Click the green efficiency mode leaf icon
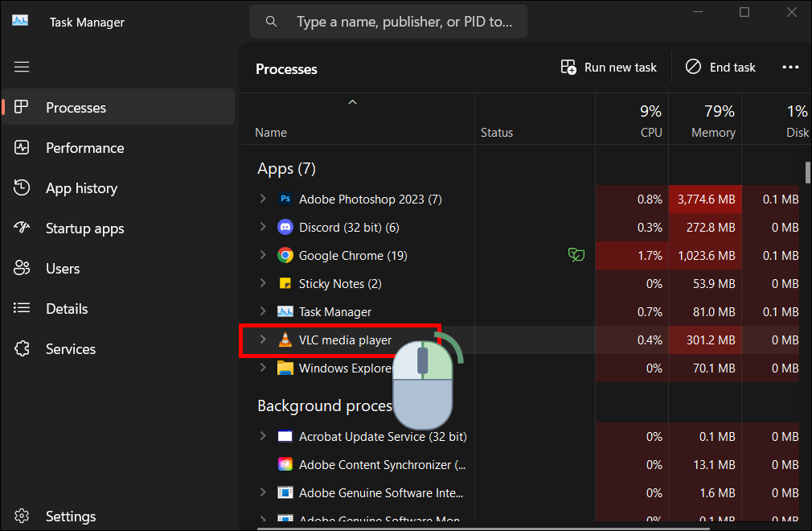The image size is (812, 531). (x=576, y=256)
